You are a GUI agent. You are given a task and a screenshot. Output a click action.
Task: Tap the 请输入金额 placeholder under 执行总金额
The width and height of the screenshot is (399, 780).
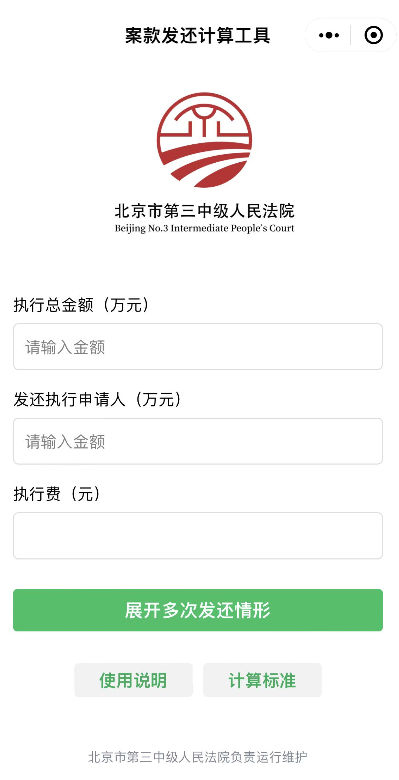coord(65,347)
